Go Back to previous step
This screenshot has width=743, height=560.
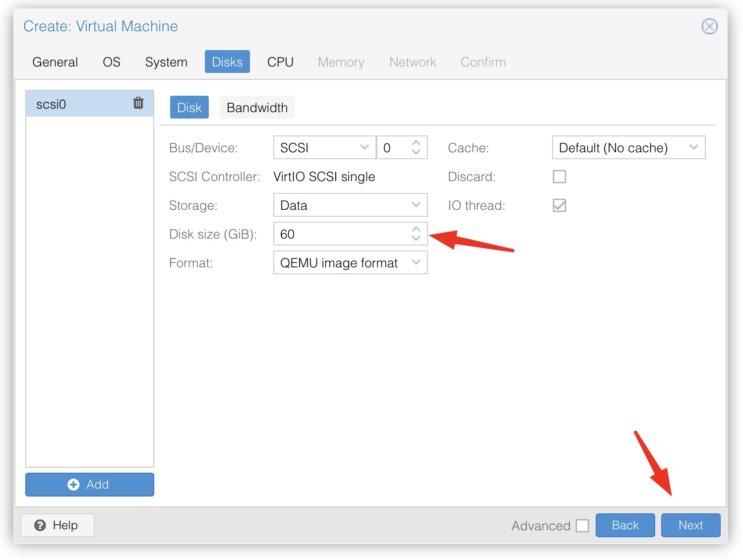click(x=625, y=525)
